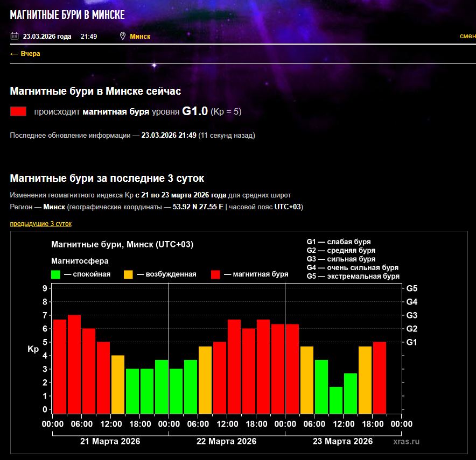This screenshot has height=460, width=476.
Task: Click the red current storm status square
Action: tap(18, 111)
